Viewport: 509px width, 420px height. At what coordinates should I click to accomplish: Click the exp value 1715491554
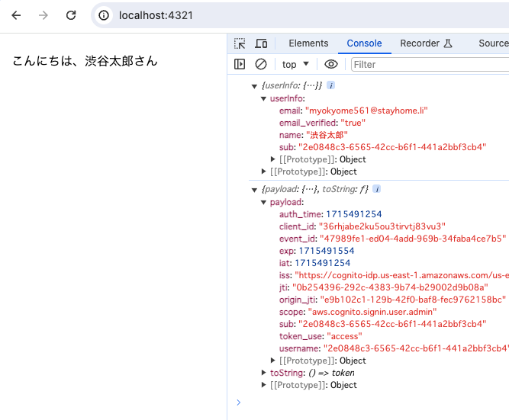coord(327,251)
